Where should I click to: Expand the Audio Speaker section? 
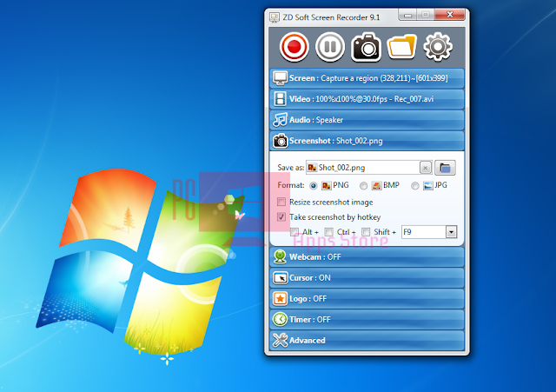point(367,120)
